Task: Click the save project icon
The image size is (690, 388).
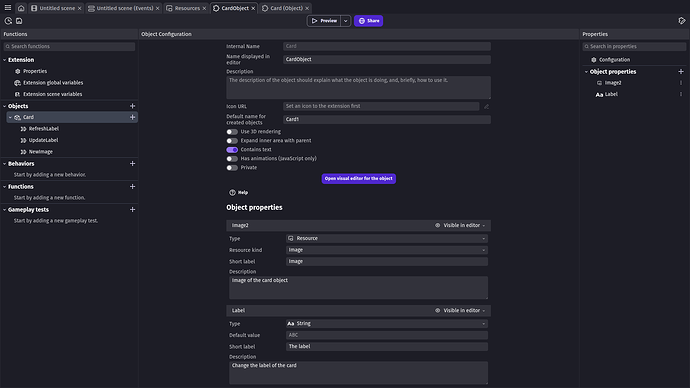Action: pos(19,21)
